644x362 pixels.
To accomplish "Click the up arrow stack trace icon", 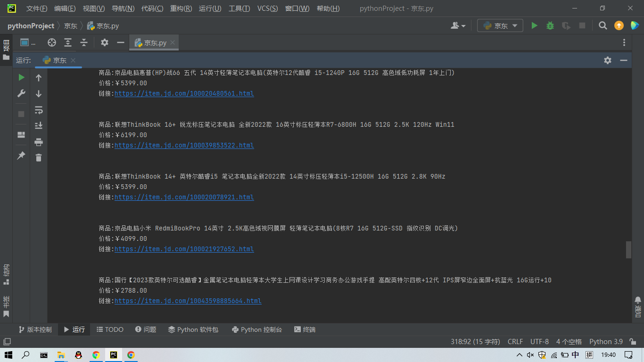I will click(39, 78).
